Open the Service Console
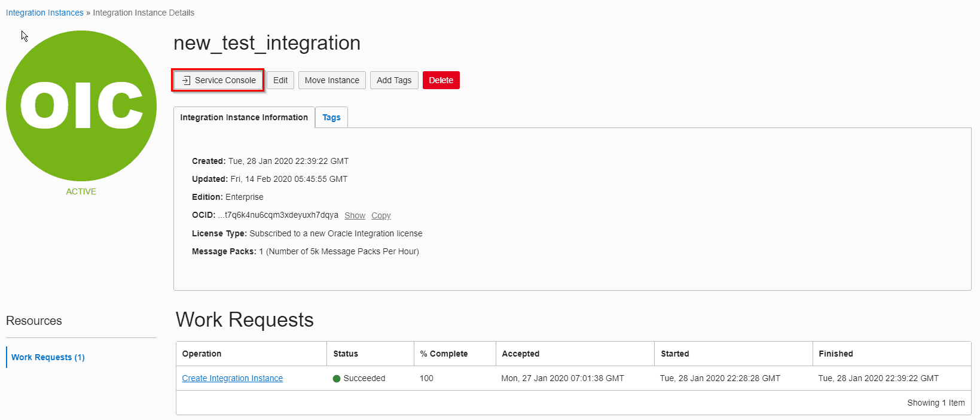This screenshot has height=420, width=980. click(x=218, y=80)
